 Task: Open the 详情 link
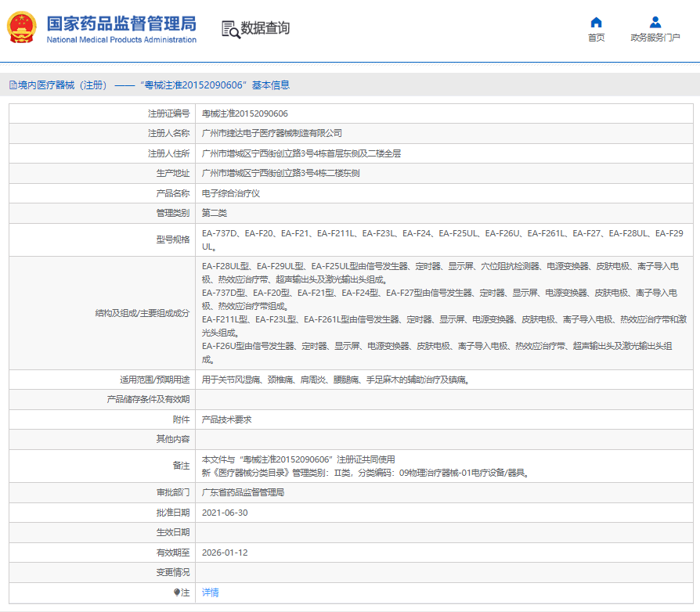click(x=211, y=592)
